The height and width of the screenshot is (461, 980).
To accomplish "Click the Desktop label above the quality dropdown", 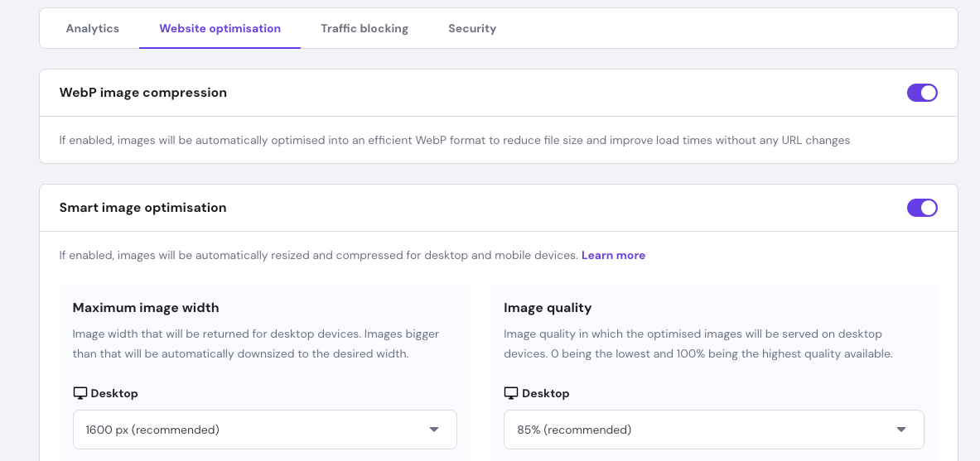I will pyautogui.click(x=545, y=393).
